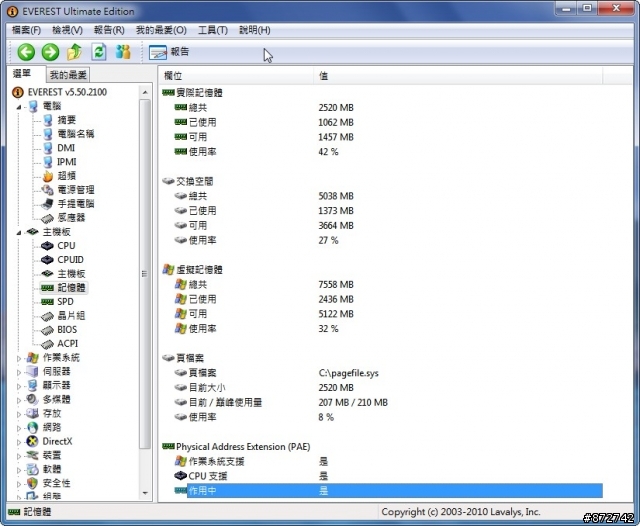Select the CPU chip icon
Viewport: 640px width, 526px height.
tap(47, 246)
